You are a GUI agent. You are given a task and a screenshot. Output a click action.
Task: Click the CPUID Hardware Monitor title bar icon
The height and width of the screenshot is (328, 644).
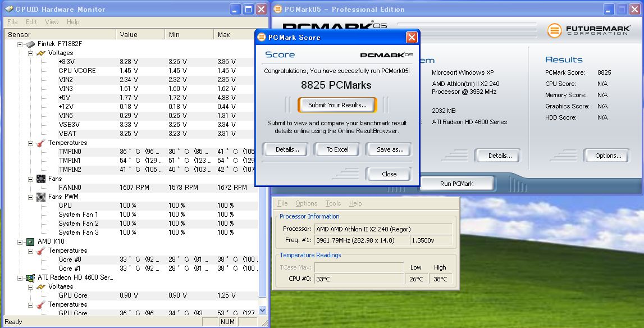(8, 9)
